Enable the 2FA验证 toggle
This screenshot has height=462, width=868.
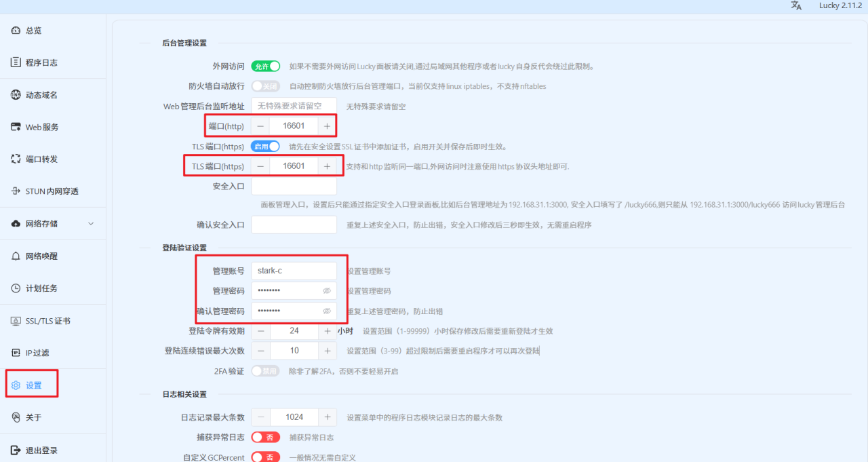[x=265, y=371]
